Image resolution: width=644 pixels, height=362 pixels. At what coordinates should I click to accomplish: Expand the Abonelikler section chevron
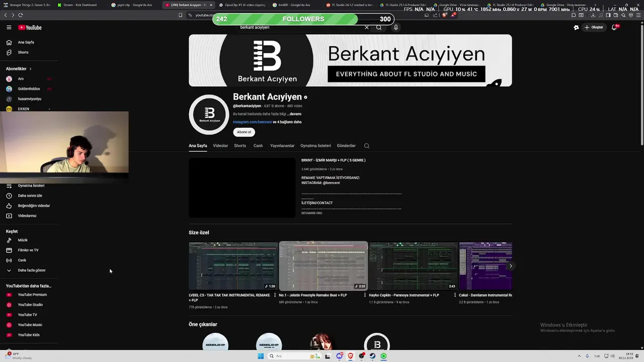[x=30, y=69]
